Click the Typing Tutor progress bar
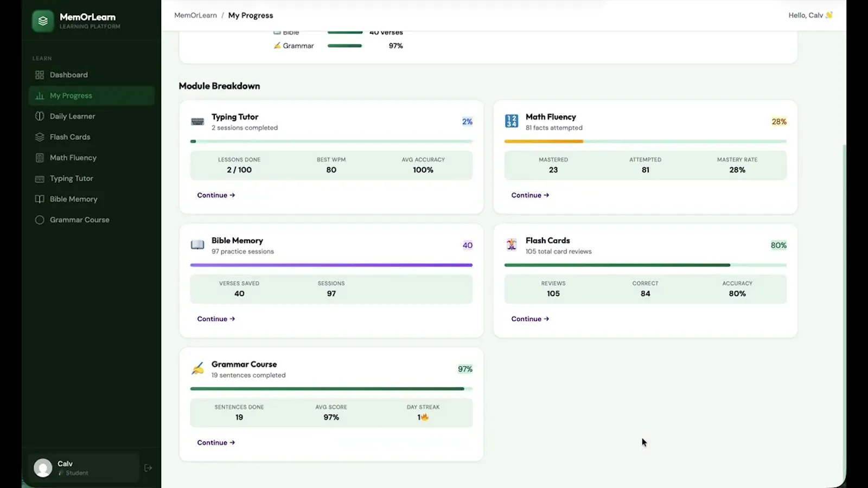Viewport: 868px width, 488px height. pos(331,142)
